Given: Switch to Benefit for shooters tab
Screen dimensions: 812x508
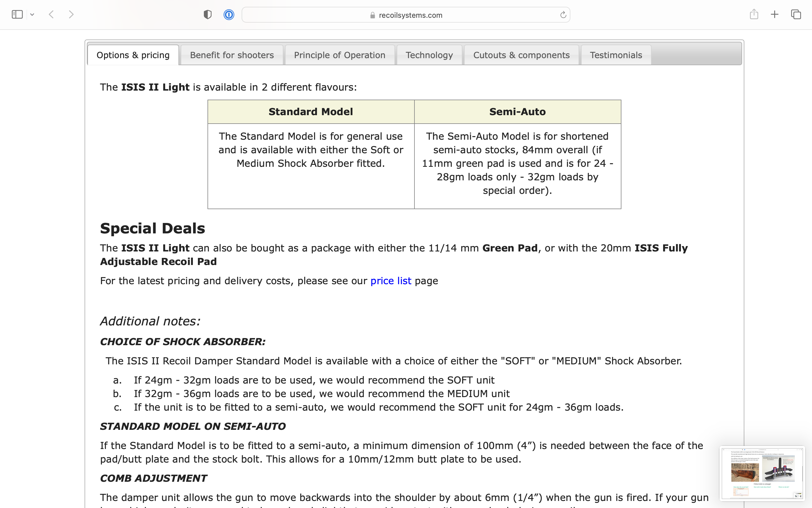Looking at the screenshot, I should tap(232, 55).
